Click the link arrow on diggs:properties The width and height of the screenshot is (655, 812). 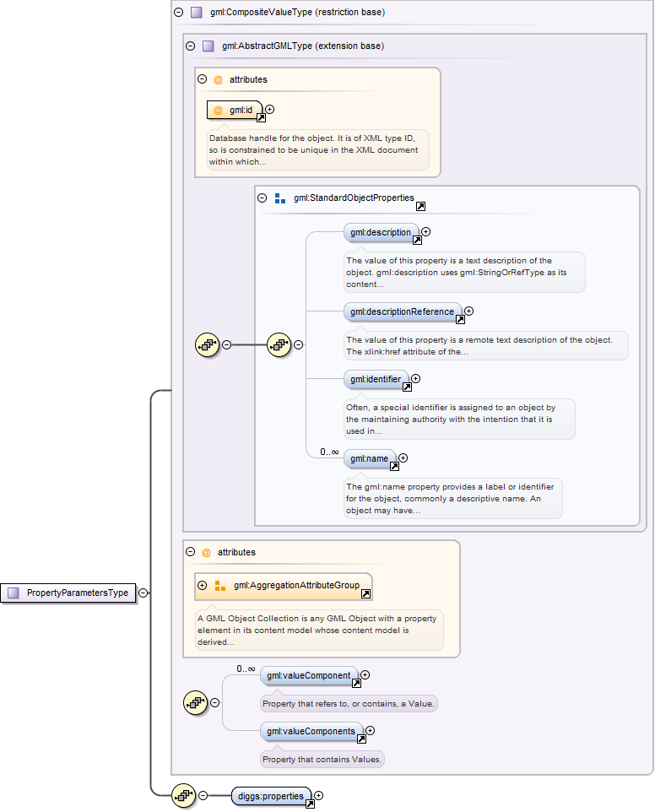(x=310, y=804)
